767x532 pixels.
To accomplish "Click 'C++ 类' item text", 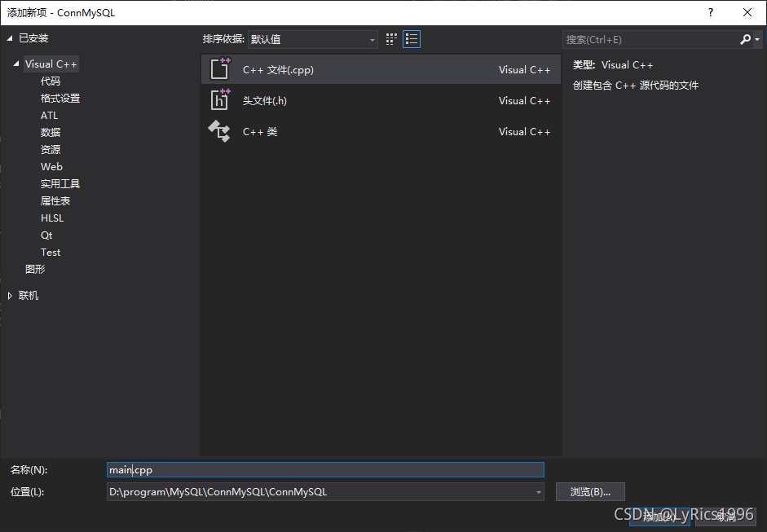I will coord(260,131).
